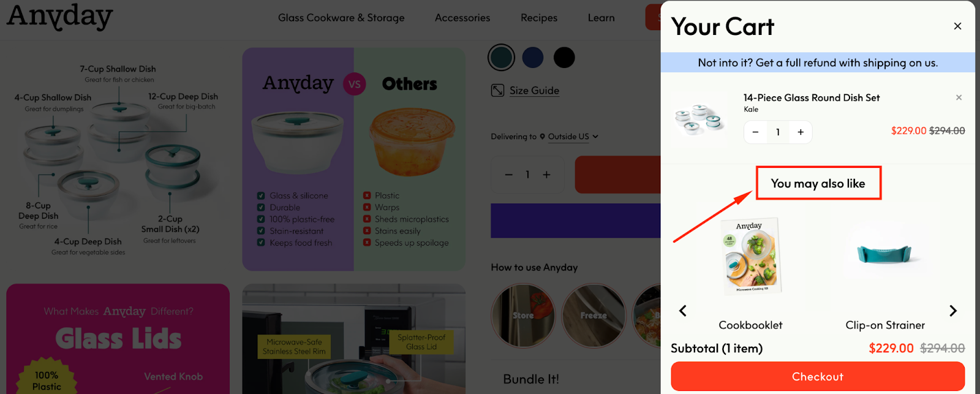The image size is (980, 394).
Task: Click the Checkout button
Action: tap(818, 376)
